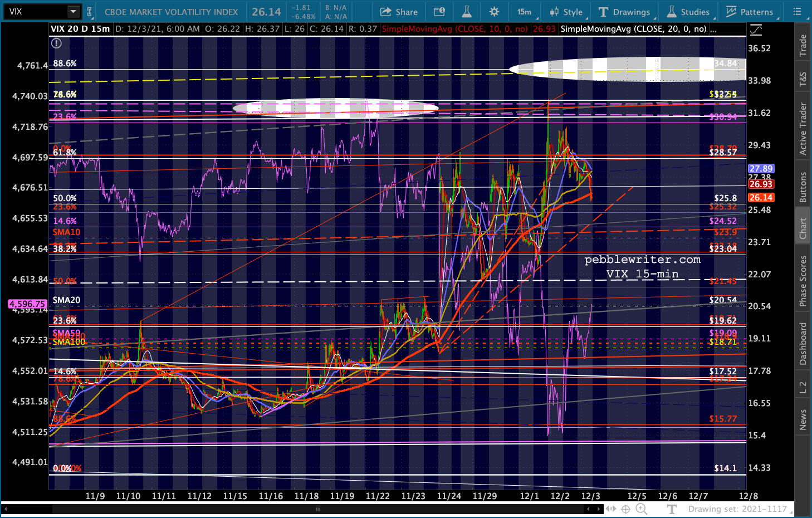Select the crosshair pan tool icon

626,509
